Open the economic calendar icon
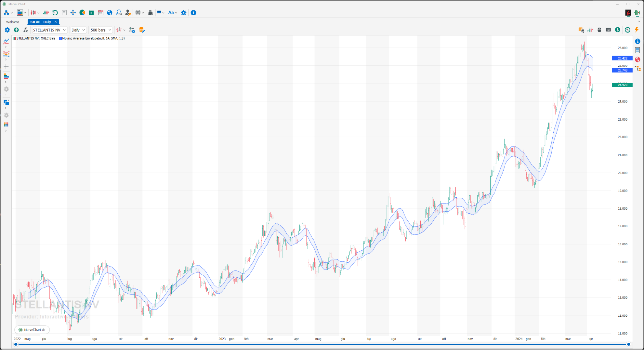This screenshot has height=350, width=644. 101,13
